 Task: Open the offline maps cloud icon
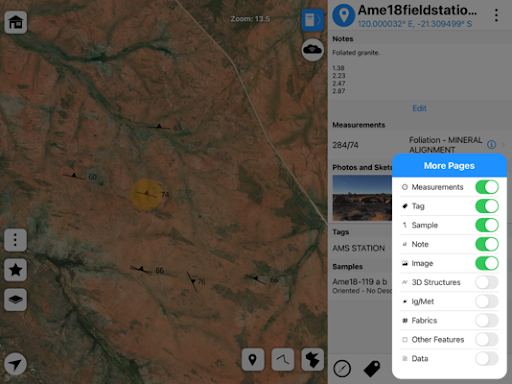coord(312,50)
